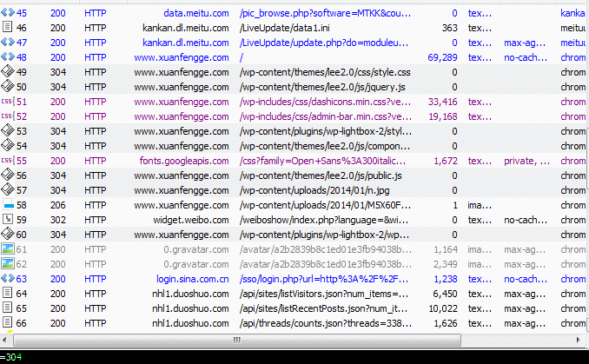Image resolution: width=589 pixels, height=364 pixels.
Task: Click the HTML icon of session 47
Action: pyautogui.click(x=8, y=43)
